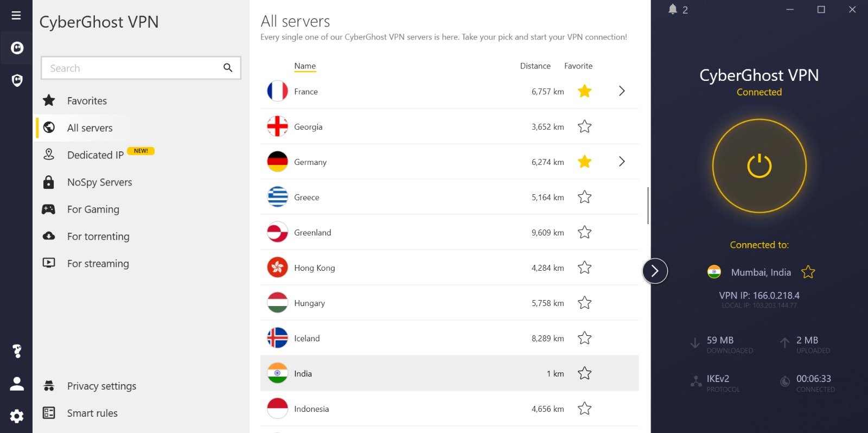Image resolution: width=868 pixels, height=433 pixels.
Task: Switch to the Favorites section
Action: tap(87, 100)
